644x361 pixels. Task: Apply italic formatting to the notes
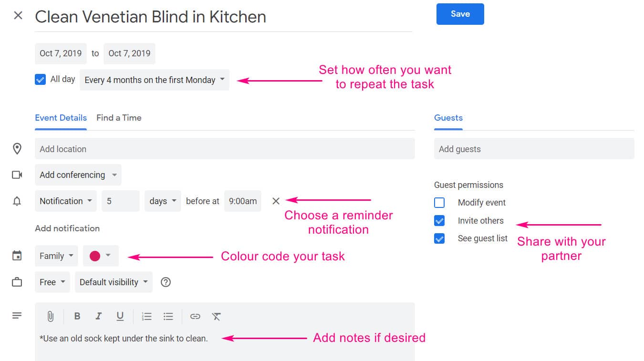(x=99, y=316)
